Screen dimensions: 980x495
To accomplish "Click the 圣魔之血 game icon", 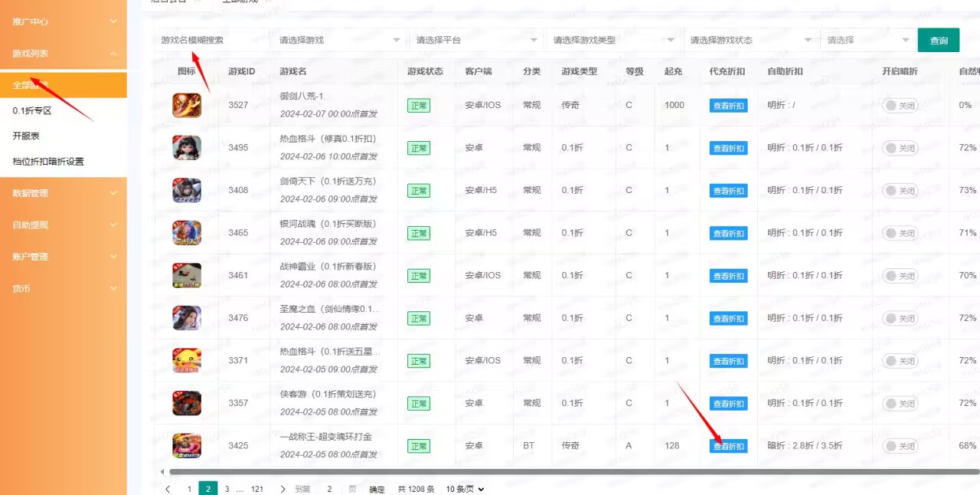I will (187, 317).
